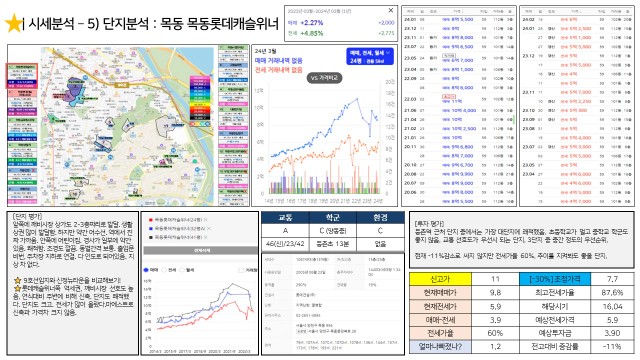The width and height of the screenshot is (640, 360).
Task: Close the price change summary popup
Action: tap(391, 10)
